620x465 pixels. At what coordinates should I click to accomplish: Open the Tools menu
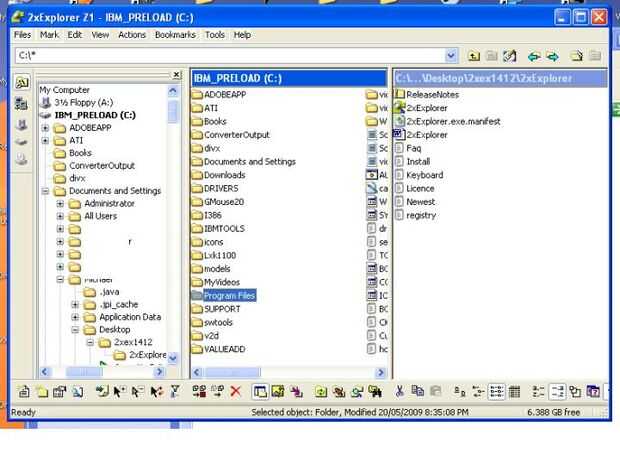[215, 35]
